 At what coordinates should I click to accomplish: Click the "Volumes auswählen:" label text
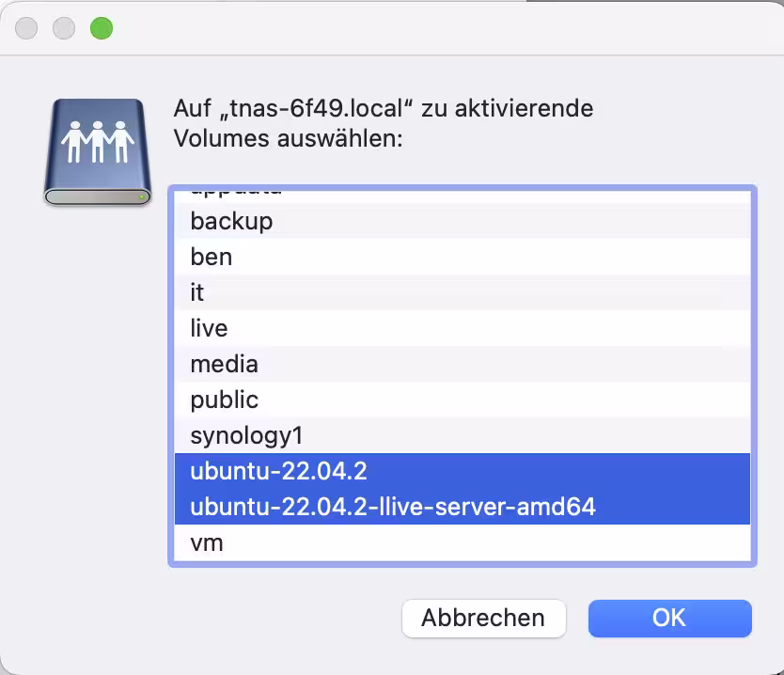288,138
